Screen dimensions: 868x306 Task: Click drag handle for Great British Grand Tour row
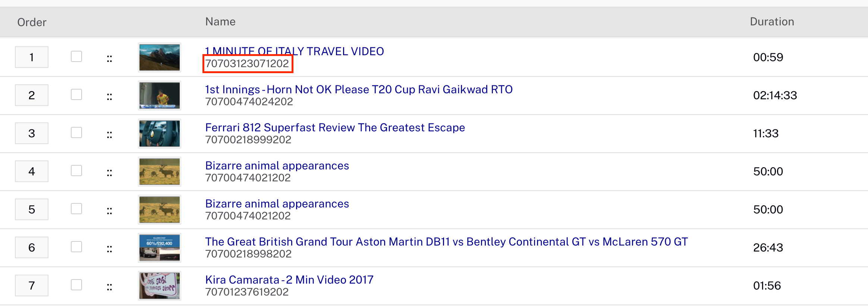pyautogui.click(x=109, y=249)
